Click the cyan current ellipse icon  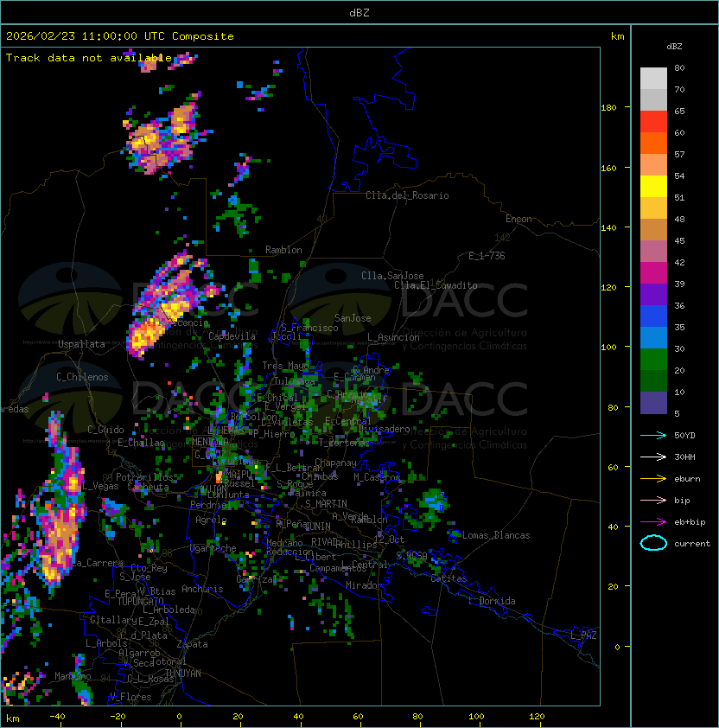[653, 543]
